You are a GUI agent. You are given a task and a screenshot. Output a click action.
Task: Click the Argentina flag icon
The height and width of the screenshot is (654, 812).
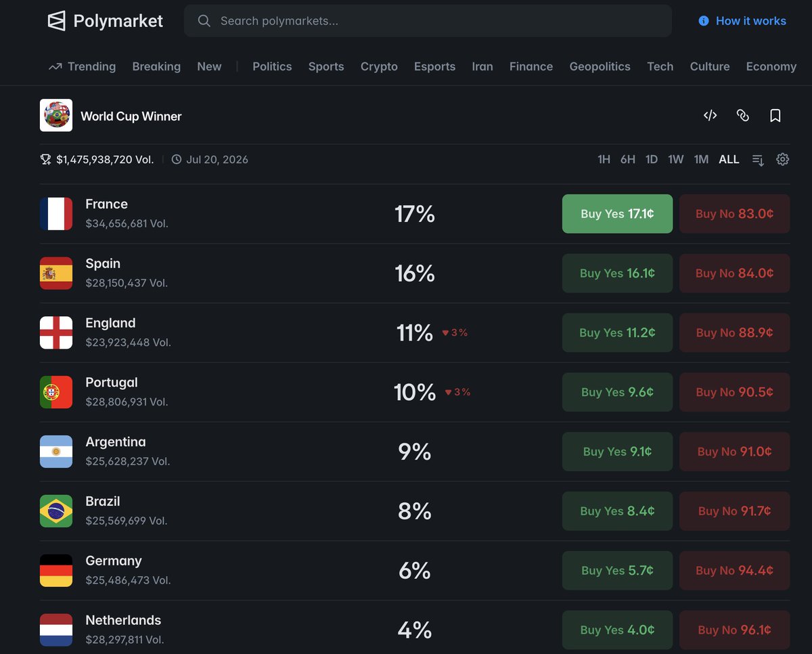56,452
